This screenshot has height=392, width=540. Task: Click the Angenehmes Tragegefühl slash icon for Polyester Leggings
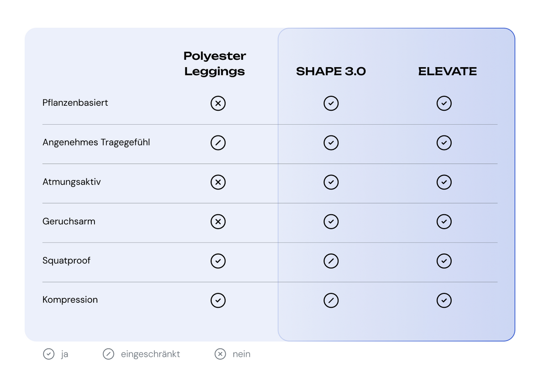click(x=218, y=143)
